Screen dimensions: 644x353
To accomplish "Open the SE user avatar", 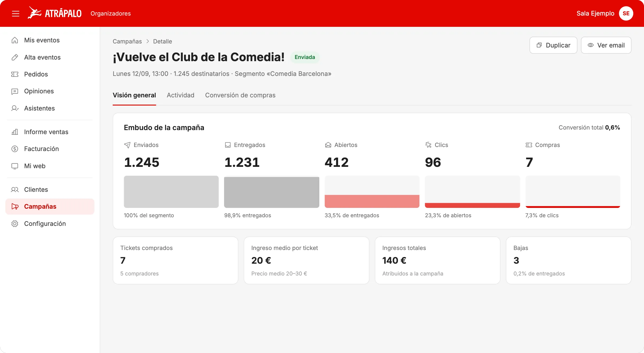I will coord(626,13).
